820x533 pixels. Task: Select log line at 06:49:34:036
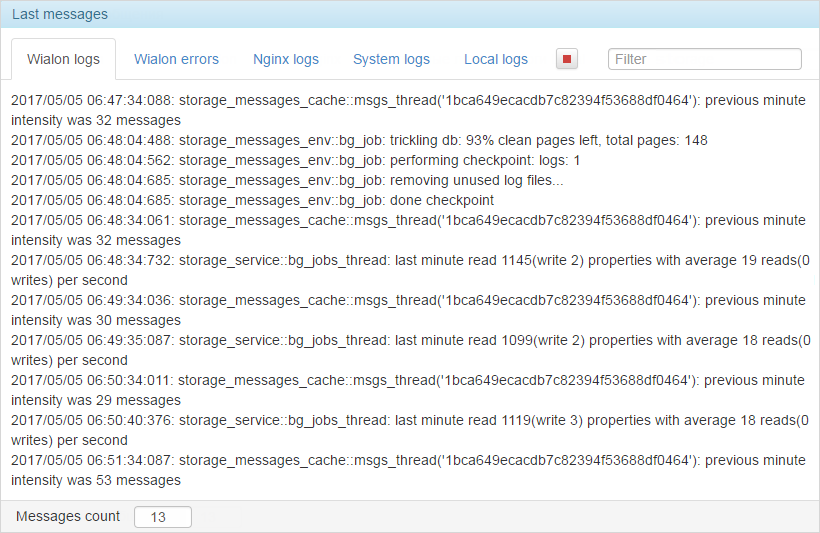408,310
